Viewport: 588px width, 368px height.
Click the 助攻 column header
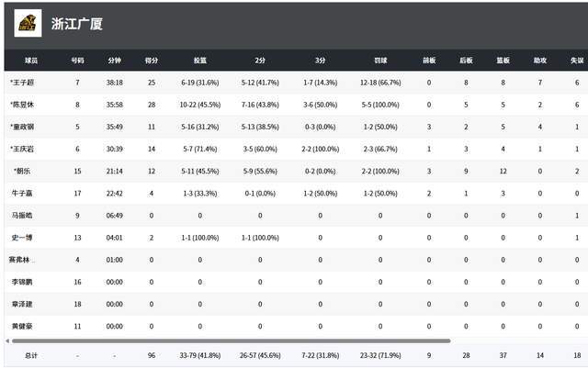pos(539,60)
